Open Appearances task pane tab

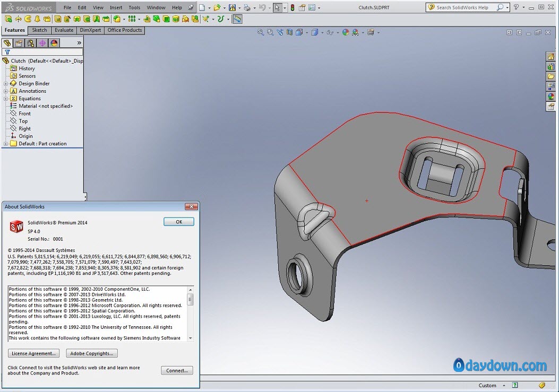551,96
